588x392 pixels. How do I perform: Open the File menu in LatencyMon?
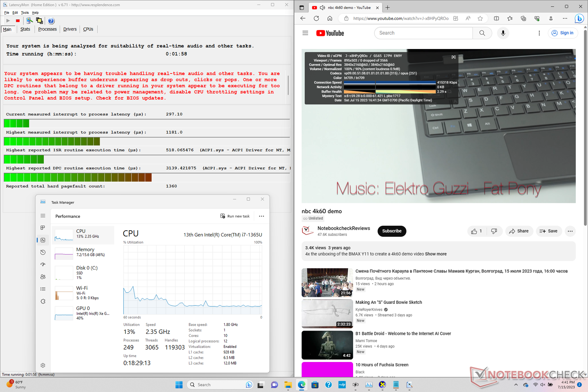pos(7,13)
